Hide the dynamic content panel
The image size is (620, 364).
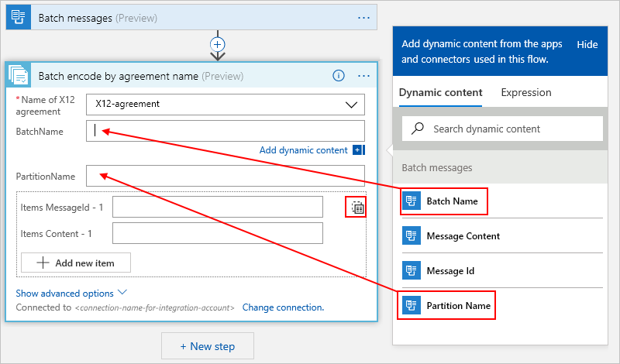pyautogui.click(x=587, y=45)
